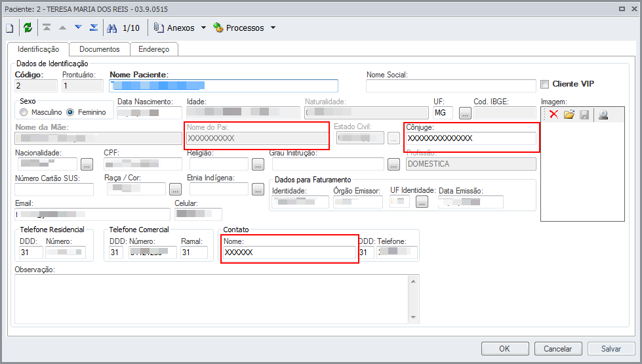This screenshot has height=364, width=642.
Task: Switch to the Documentos tab
Action: (x=99, y=49)
